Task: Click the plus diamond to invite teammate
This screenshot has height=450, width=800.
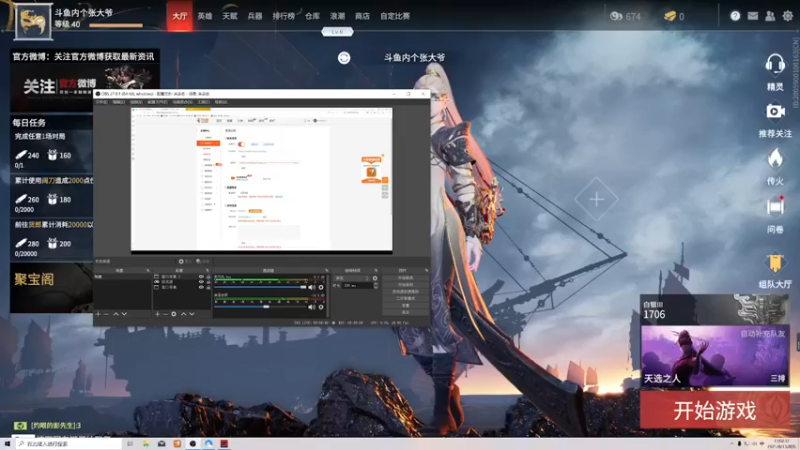Action: coord(596,199)
